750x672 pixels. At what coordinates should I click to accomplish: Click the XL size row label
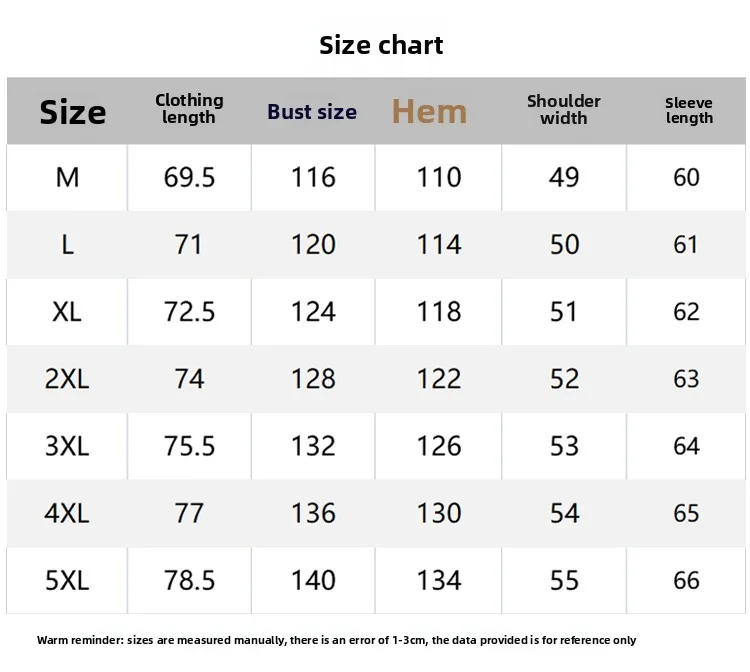point(67,311)
